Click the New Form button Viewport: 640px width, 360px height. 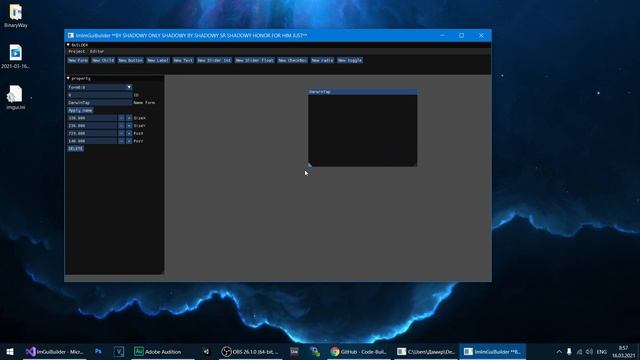coord(78,60)
